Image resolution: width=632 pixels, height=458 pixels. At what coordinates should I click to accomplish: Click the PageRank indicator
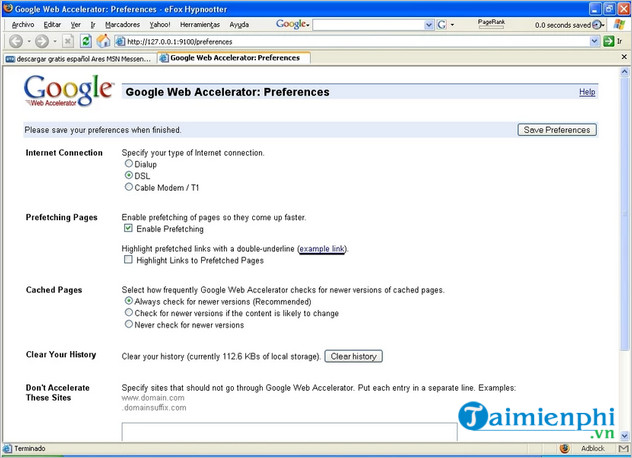point(491,24)
